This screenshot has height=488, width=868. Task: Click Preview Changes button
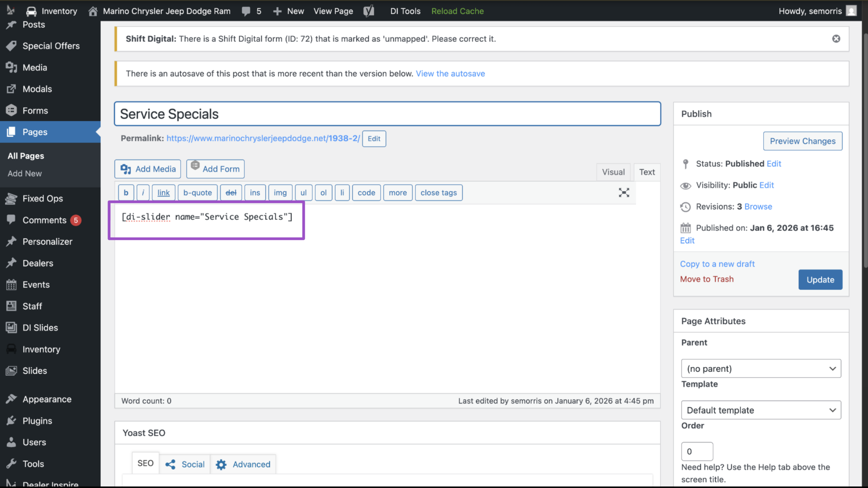(803, 141)
